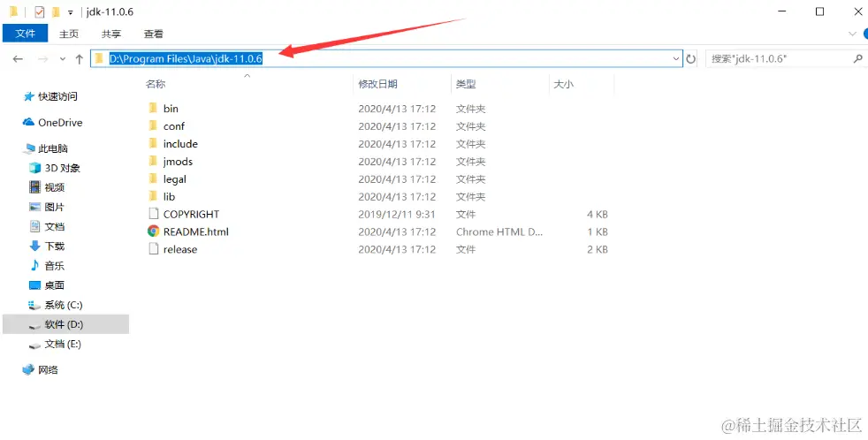Screen dimensions: 868x440
Task: Switch to the 主页 ribbon tab
Action: (69, 34)
